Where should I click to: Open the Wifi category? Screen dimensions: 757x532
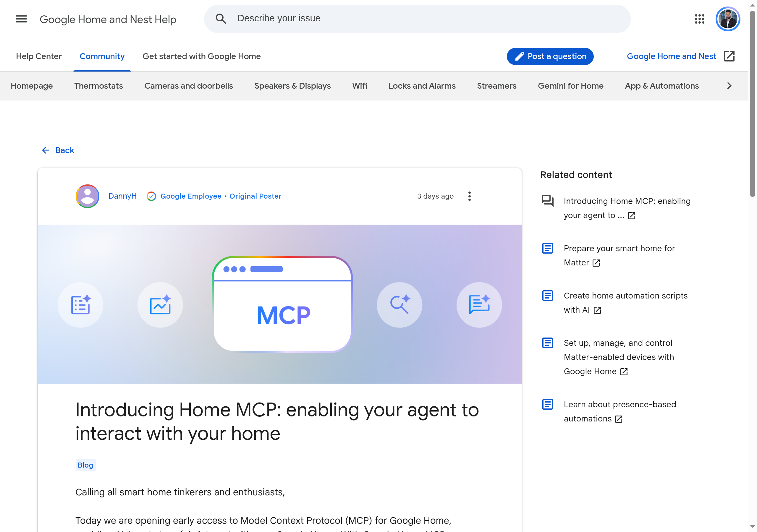[359, 86]
